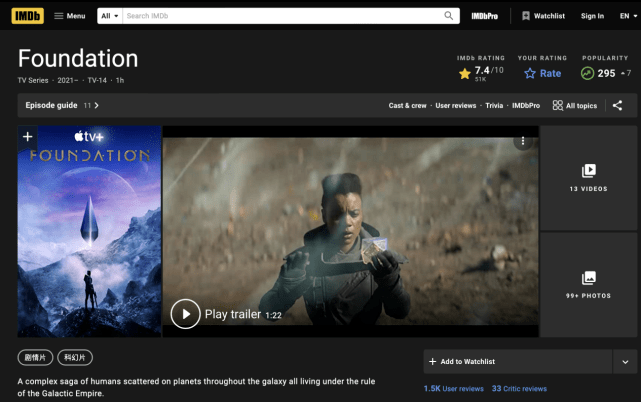The height and width of the screenshot is (402, 641).
Task: Open IMDbPro link in title subnav
Action: coord(526,106)
